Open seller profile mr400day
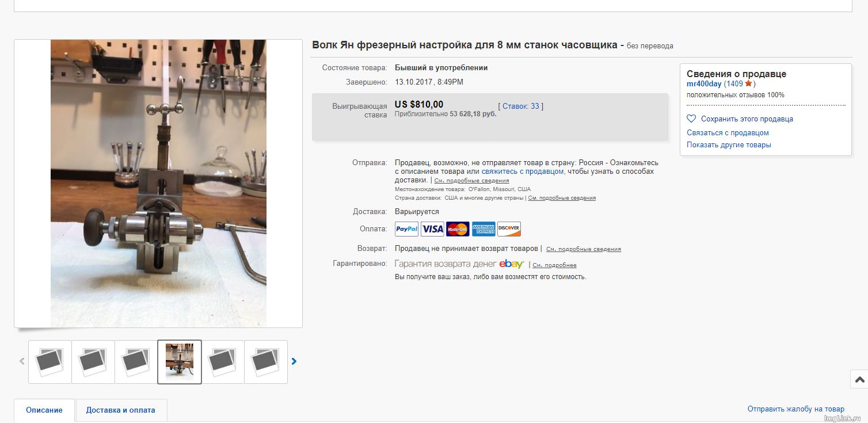This screenshot has width=868, height=423. (704, 84)
